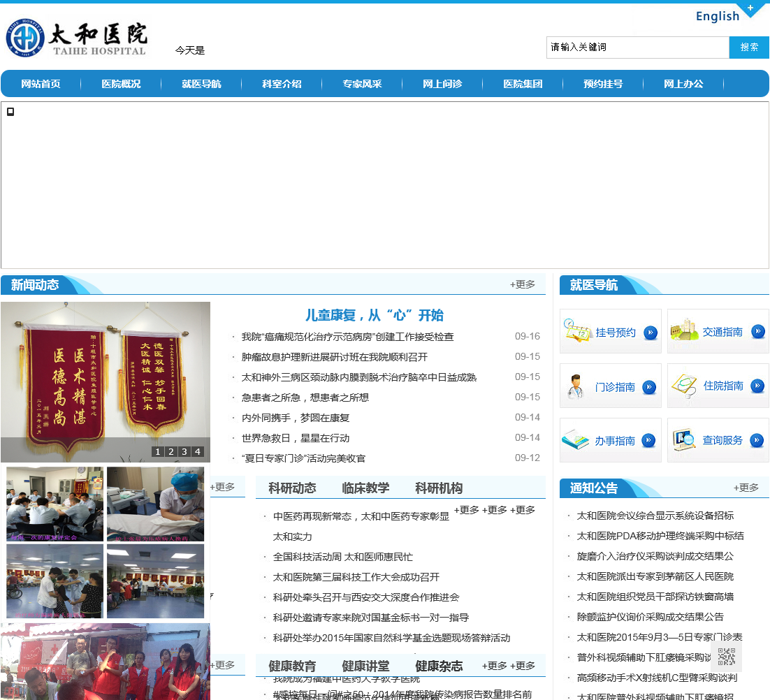Switch to the English site version

(x=718, y=16)
